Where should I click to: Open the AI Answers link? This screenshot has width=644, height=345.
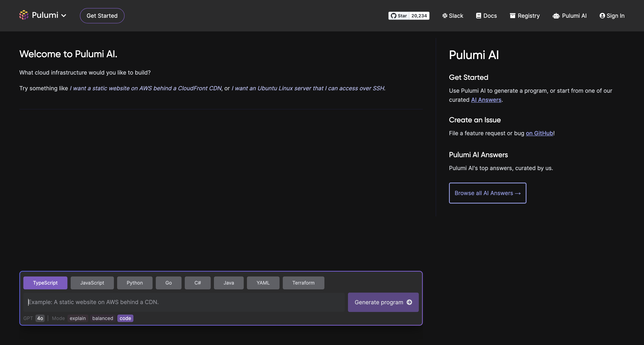pyautogui.click(x=486, y=100)
